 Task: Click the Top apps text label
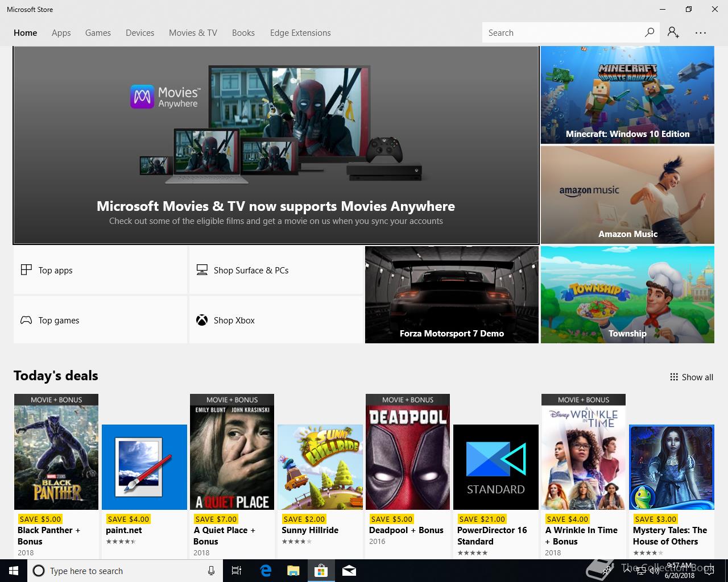56,271
